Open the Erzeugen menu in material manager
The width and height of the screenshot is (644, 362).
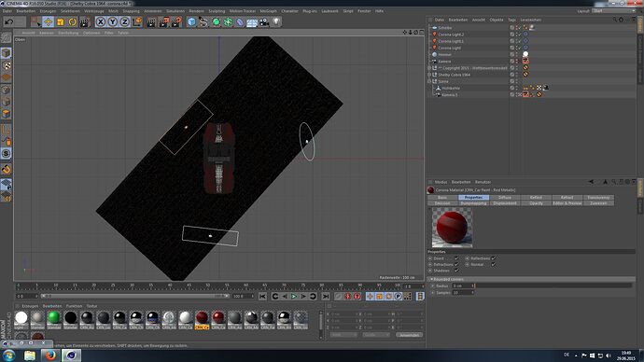[x=30, y=306]
